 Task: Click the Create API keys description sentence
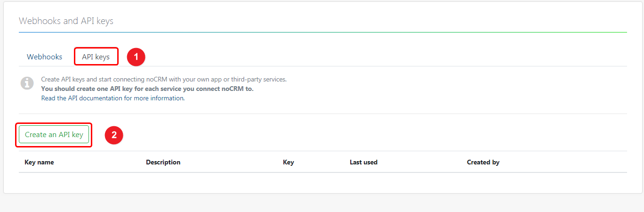163,79
